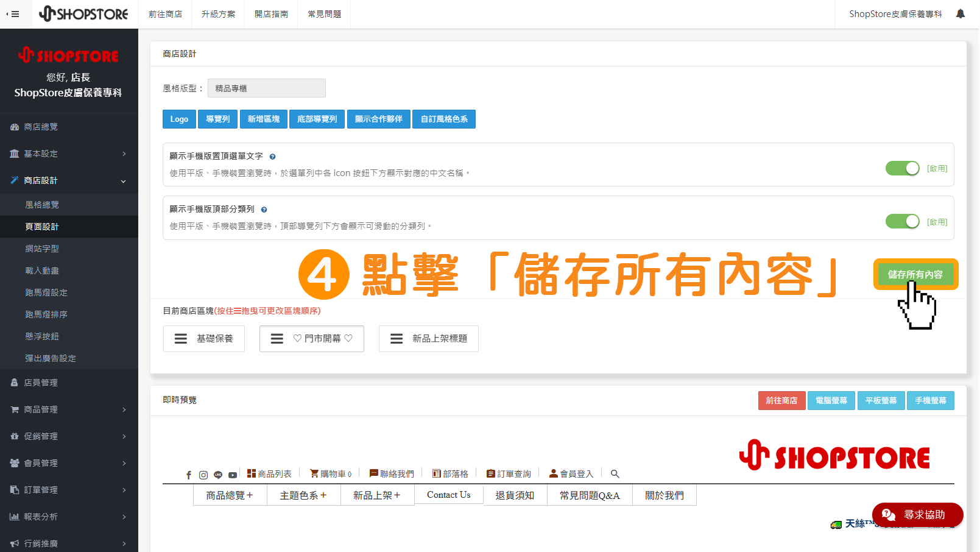
Task: Open 升級方案 in top navigation
Action: coord(219,14)
